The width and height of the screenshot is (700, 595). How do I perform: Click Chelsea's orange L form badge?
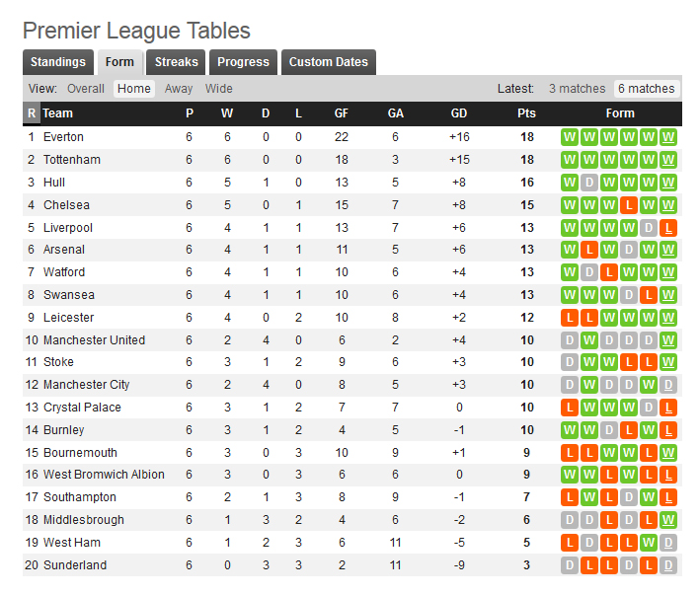(628, 205)
